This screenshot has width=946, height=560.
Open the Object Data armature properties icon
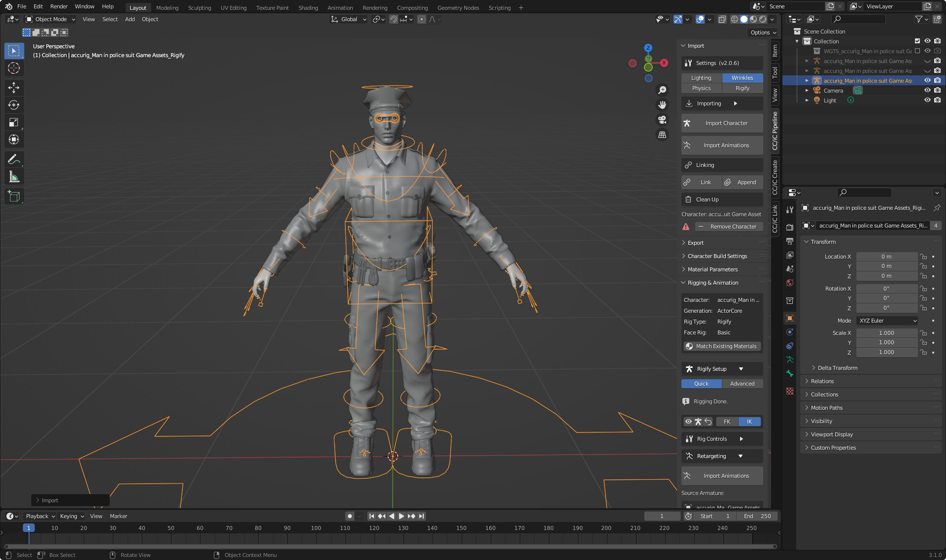(x=790, y=360)
